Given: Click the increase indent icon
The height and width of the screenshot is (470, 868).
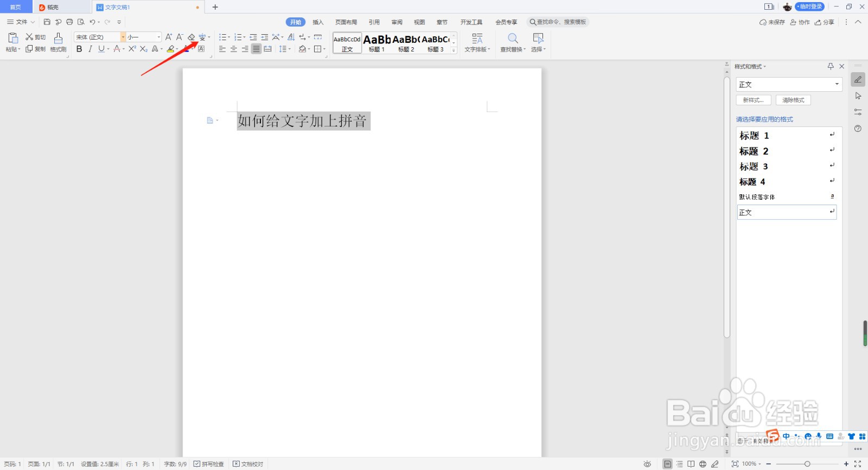Looking at the screenshot, I should pos(265,37).
